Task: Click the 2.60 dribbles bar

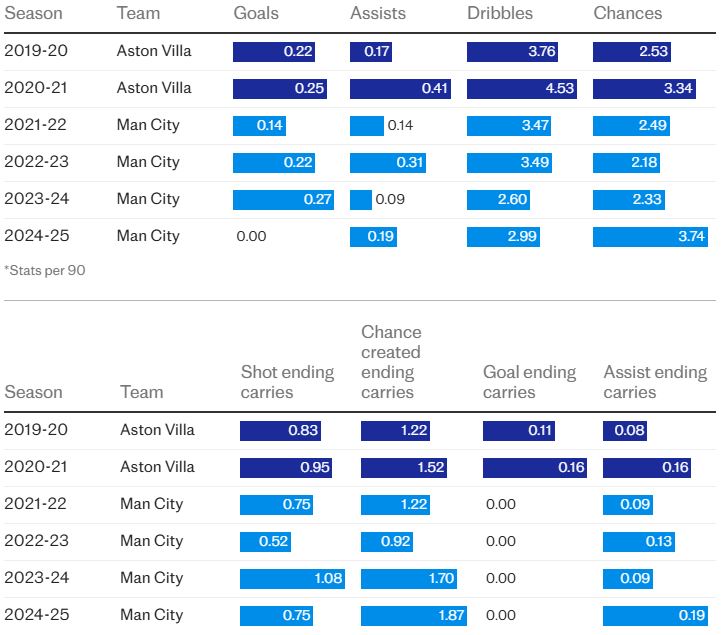Action: point(498,200)
